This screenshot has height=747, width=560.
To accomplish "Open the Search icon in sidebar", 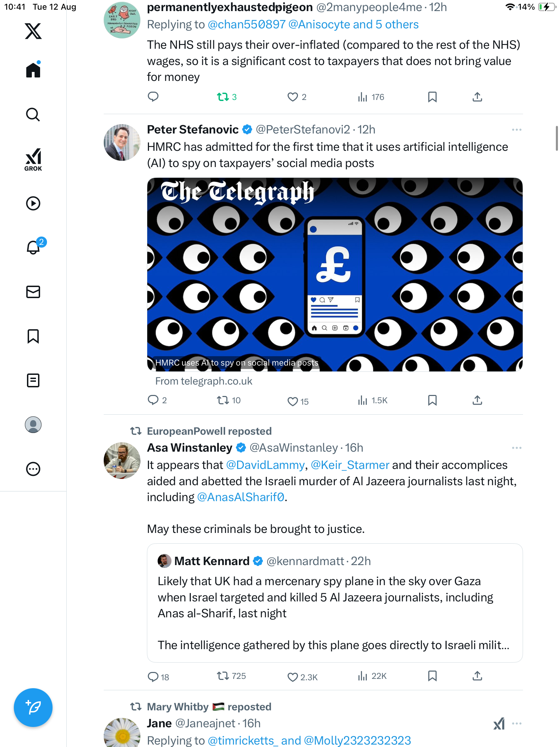I will tap(33, 114).
